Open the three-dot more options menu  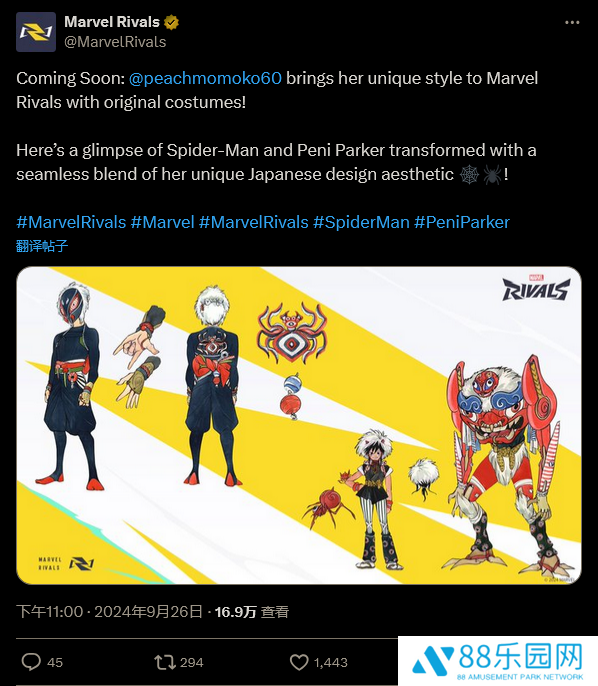click(x=572, y=22)
